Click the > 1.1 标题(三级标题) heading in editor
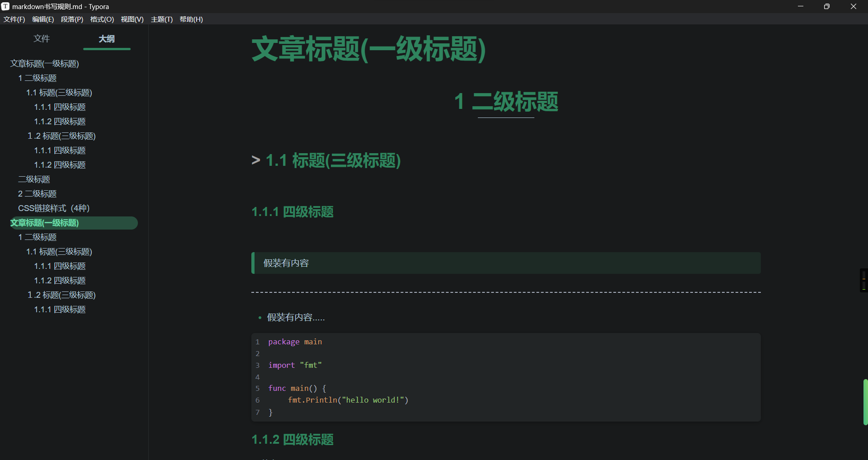Screen dimensions: 868x460 (x=326, y=160)
